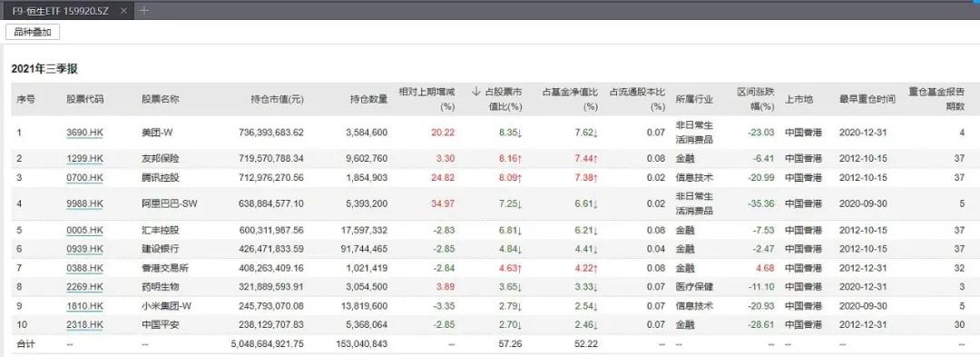The image size is (980, 357).
Task: Open stock code link 1810.HK
Action: (85, 306)
